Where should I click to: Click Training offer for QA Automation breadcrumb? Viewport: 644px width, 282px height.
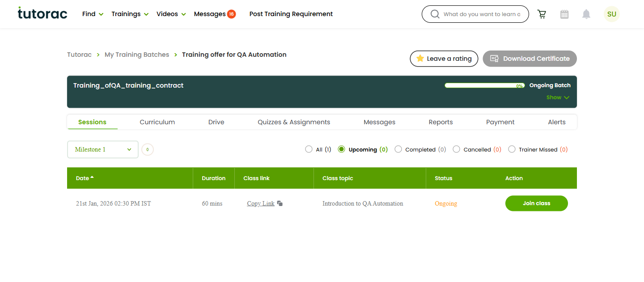[x=234, y=55]
